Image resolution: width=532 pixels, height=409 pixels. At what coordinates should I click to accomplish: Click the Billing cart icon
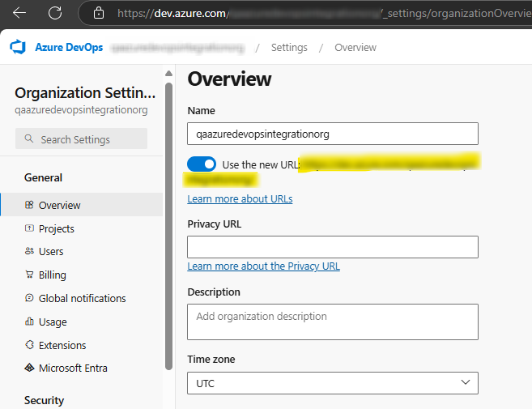point(29,275)
